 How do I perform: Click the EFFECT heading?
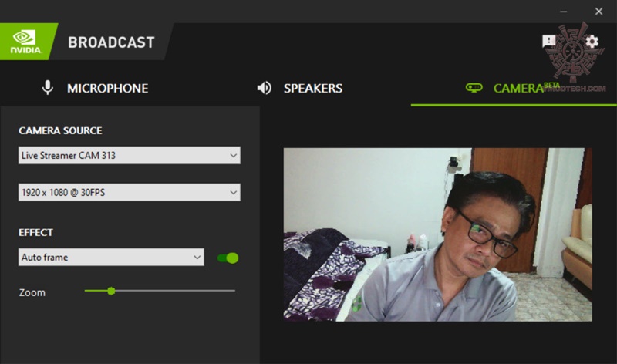coord(35,233)
